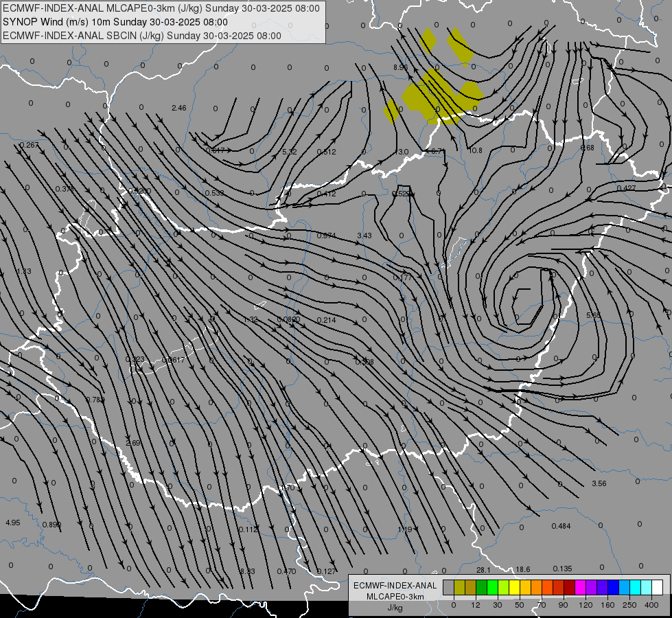Screen dimensions: 672x618
Task: Click the map value 0.127
Action: tap(327, 571)
